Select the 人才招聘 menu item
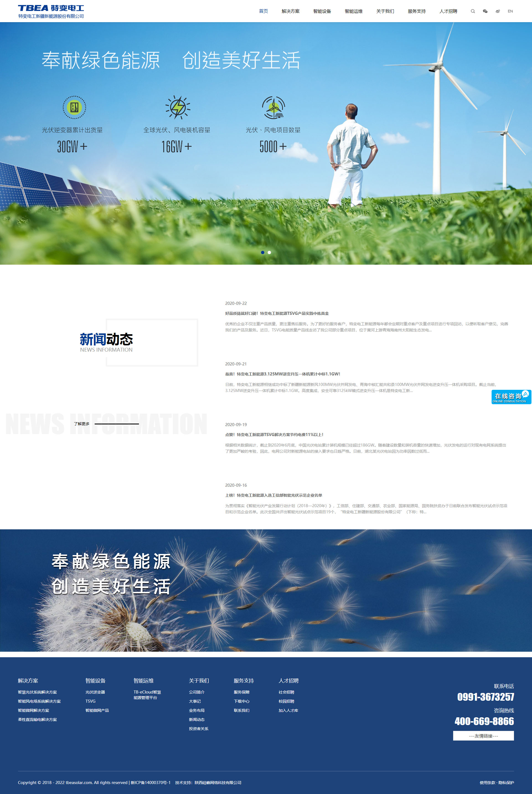Screen dimensions: 532x794 [x=448, y=11]
